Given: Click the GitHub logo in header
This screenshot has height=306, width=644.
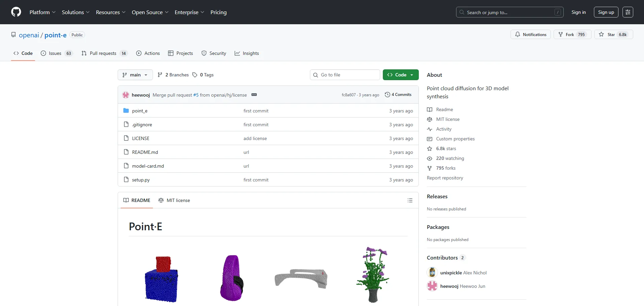Looking at the screenshot, I should coord(16,12).
